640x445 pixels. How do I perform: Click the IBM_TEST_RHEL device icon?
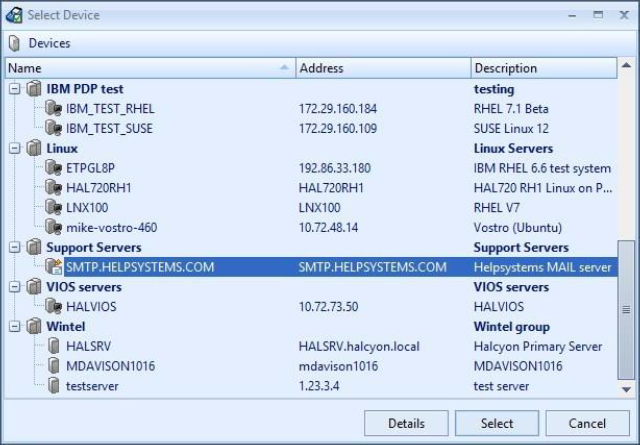[x=54, y=108]
